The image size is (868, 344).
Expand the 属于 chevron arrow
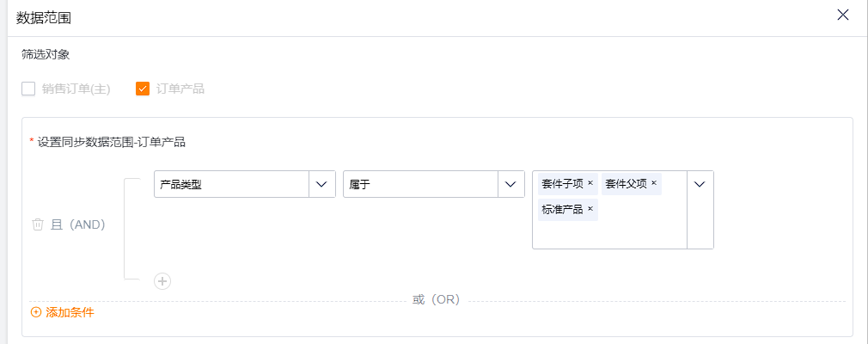coord(511,184)
